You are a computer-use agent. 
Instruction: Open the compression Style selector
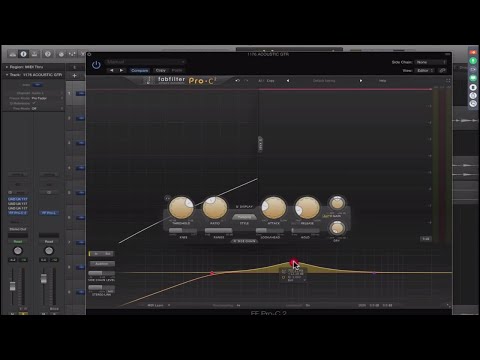tap(244, 217)
